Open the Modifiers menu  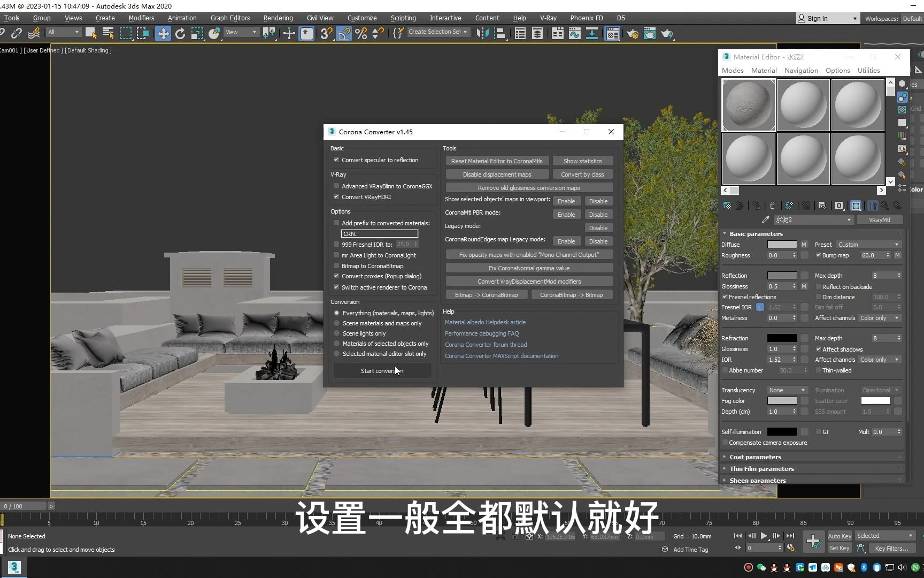coord(141,18)
